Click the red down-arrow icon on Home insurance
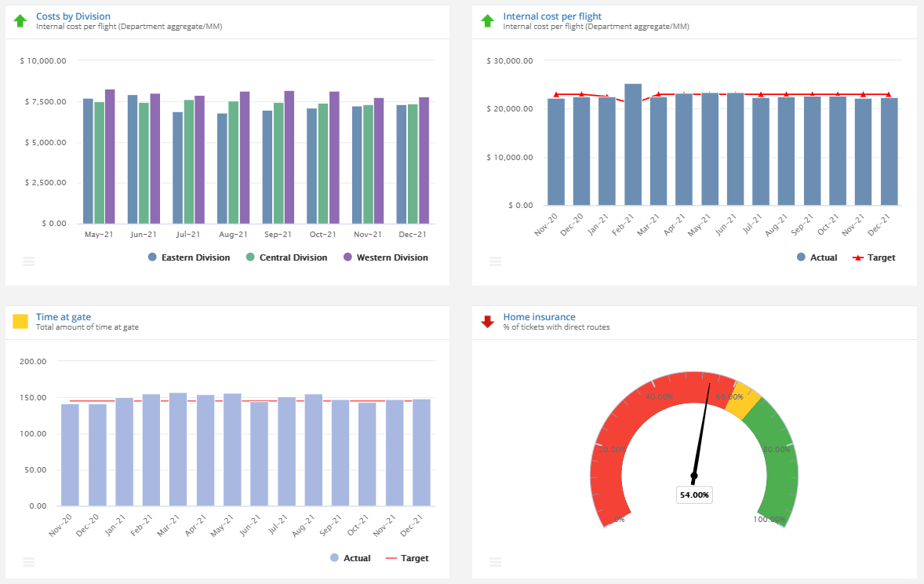Screen dimensions: 924x584 (487, 321)
